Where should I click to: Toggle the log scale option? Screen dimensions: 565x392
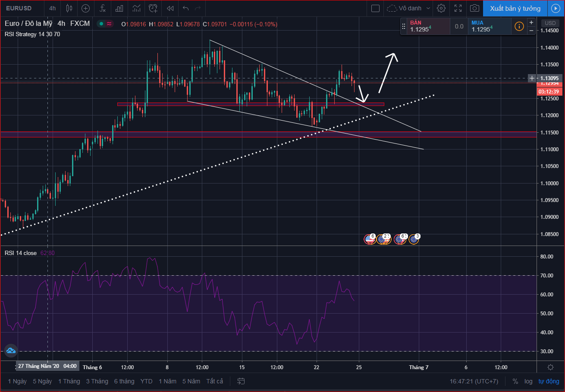click(528, 381)
